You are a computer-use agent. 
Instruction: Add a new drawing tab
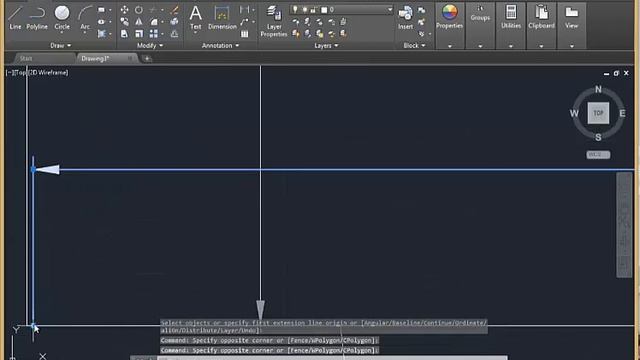[147, 59]
